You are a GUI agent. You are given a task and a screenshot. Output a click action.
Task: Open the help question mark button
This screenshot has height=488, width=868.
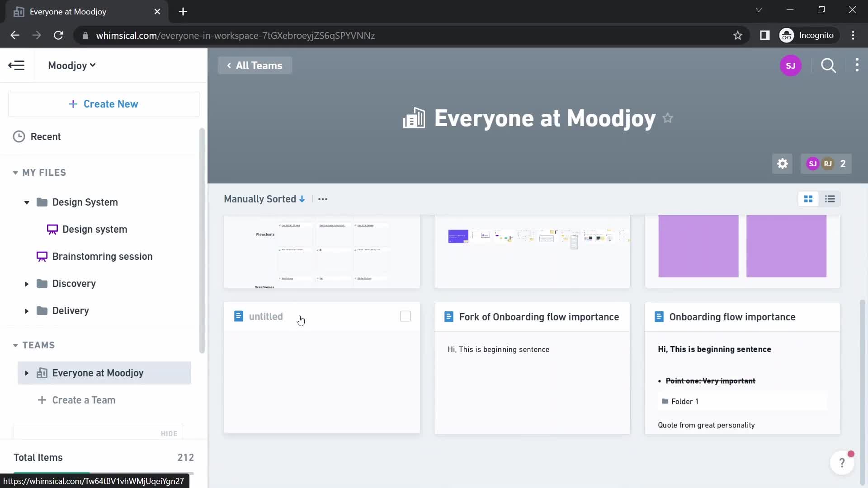coord(842,463)
